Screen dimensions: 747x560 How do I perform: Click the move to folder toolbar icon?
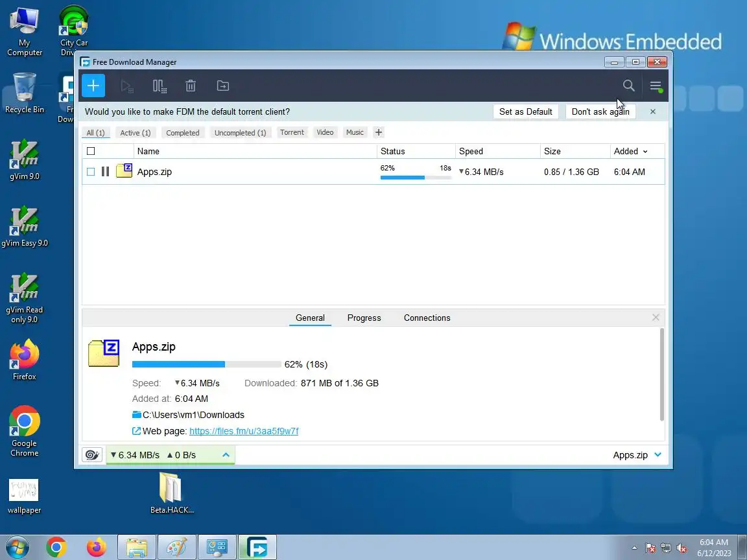pos(223,86)
